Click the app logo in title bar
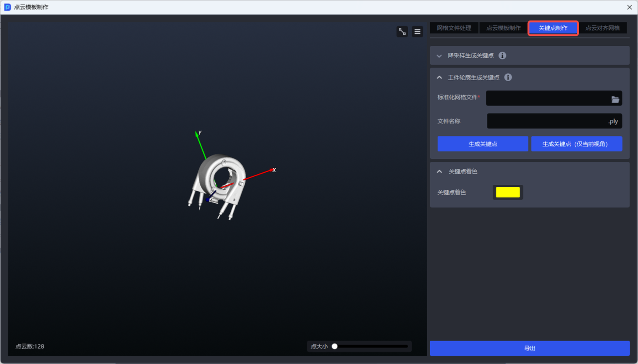 (7, 7)
